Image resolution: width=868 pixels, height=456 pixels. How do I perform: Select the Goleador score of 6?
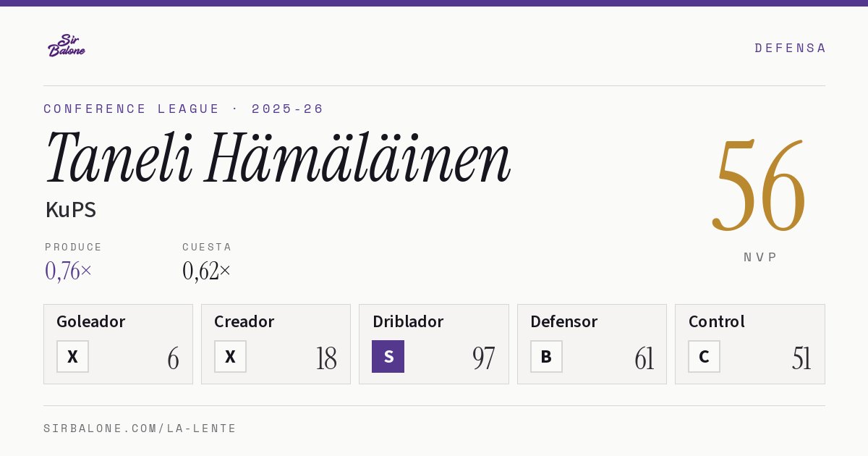click(x=173, y=358)
